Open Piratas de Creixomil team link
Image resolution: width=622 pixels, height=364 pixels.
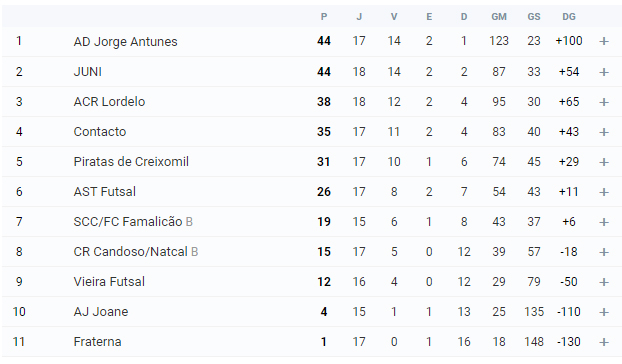(131, 162)
